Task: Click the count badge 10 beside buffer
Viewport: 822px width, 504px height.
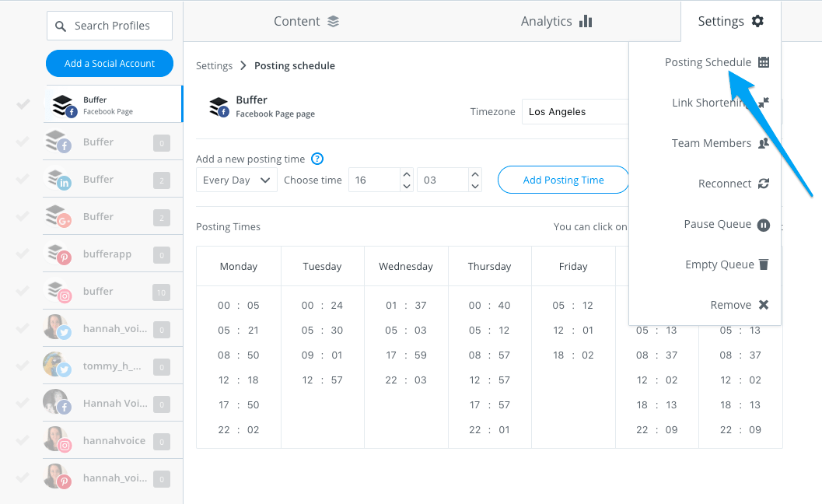Action: 162,292
